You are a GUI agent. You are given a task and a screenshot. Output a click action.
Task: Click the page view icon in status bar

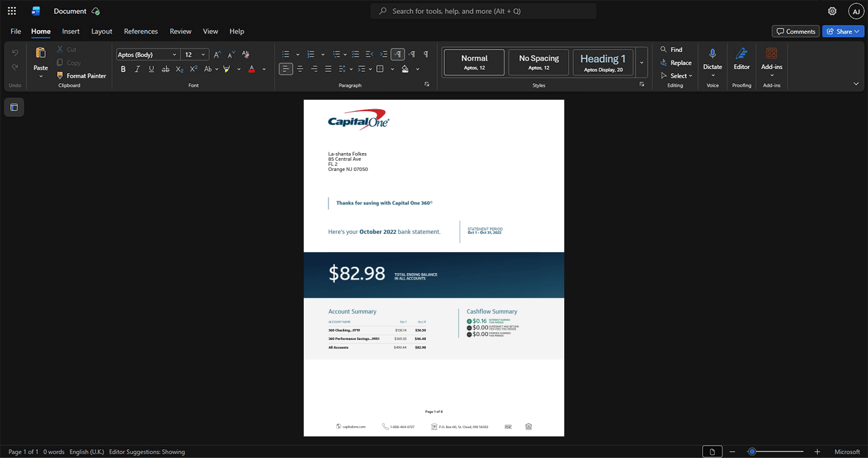coord(712,452)
